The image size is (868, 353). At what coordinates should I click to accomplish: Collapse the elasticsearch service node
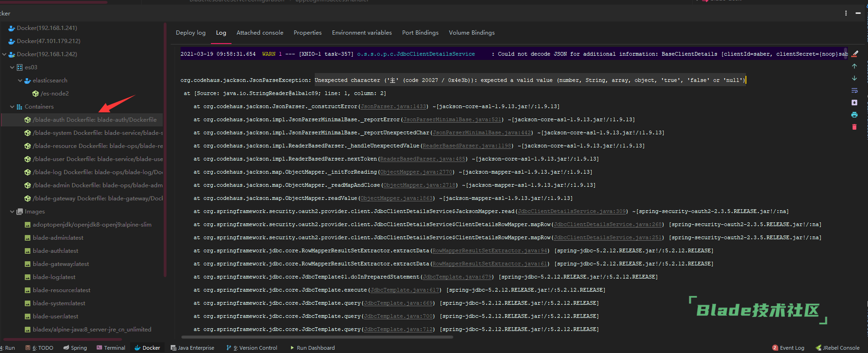click(20, 81)
